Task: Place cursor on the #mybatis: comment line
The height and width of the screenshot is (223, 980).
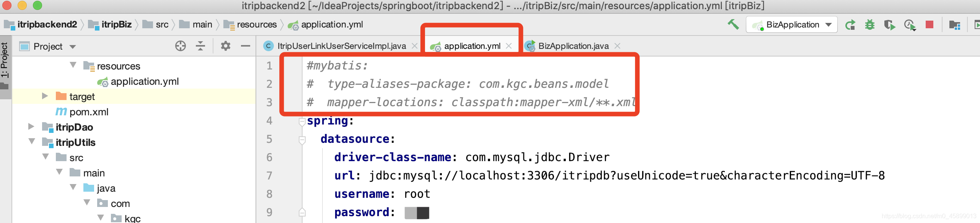Action: click(337, 66)
